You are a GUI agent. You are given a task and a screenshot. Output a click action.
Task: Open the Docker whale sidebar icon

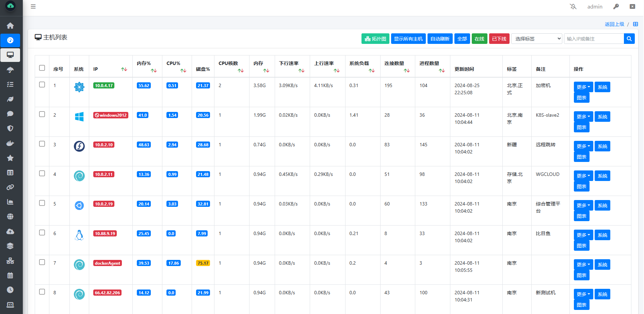(x=10, y=143)
